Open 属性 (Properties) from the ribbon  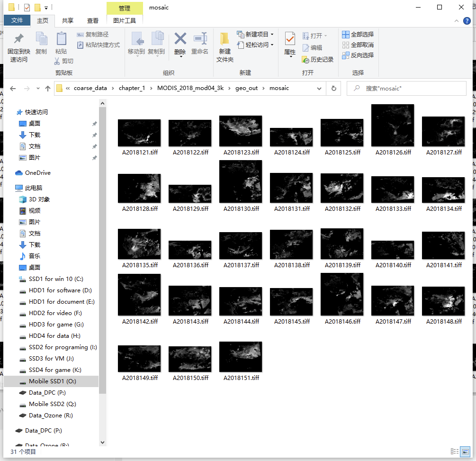(x=289, y=46)
